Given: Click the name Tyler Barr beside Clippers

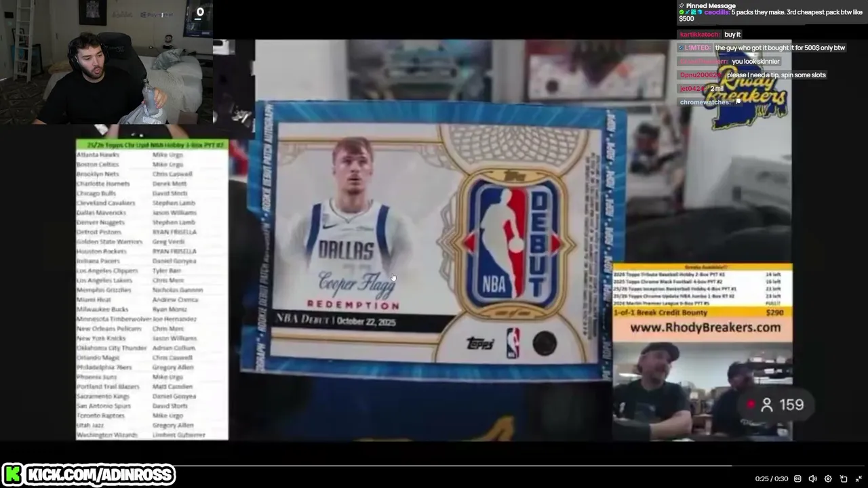Looking at the screenshot, I should click(167, 270).
